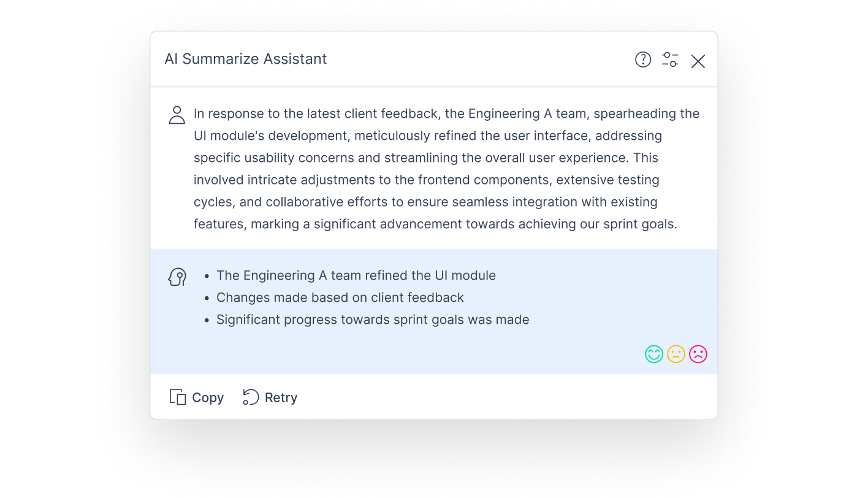868x498 pixels.
Task: Click the "AI Summarize Assistant" title
Action: click(x=246, y=59)
